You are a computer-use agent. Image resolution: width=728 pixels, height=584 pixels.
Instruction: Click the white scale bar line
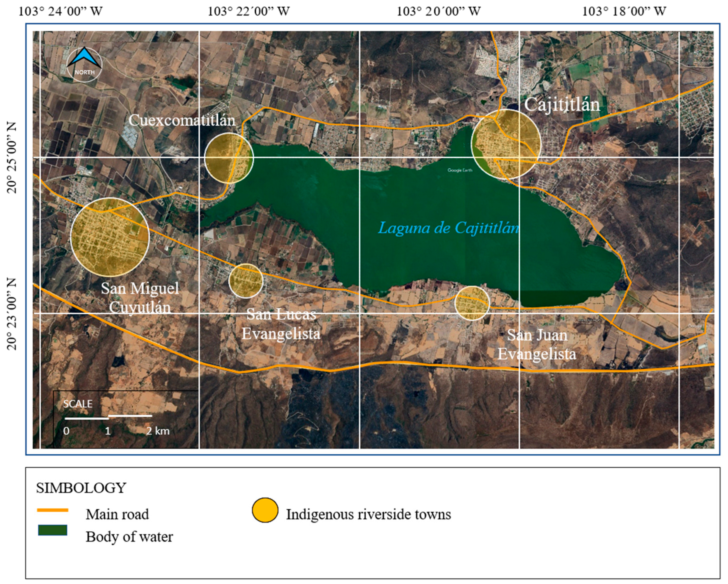(x=108, y=417)
